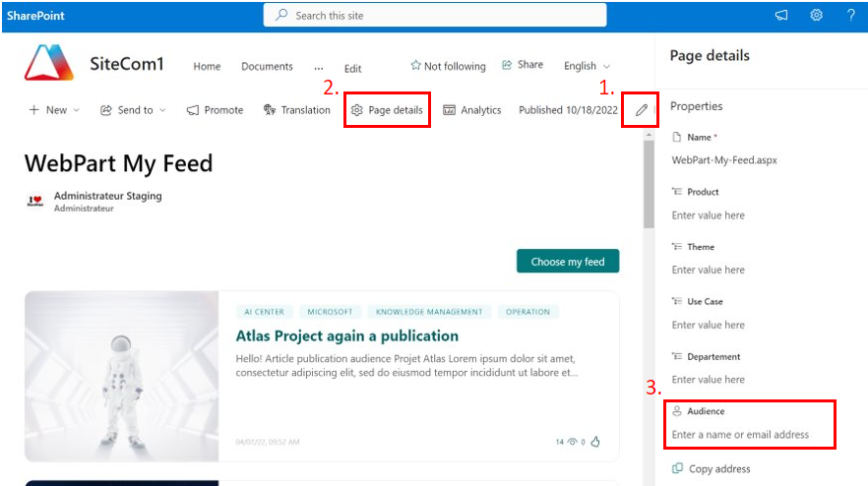The width and height of the screenshot is (868, 486).
Task: Click the Published 10/18/2022 status
Action: 568,110
